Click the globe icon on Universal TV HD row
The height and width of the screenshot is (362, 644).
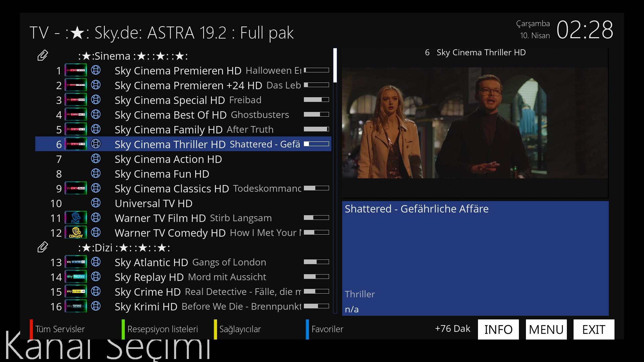pyautogui.click(x=96, y=203)
